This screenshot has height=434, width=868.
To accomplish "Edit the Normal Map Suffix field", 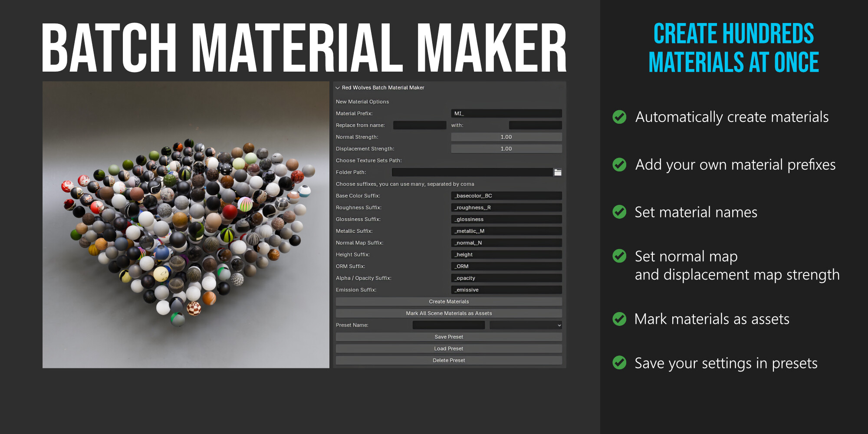I will (x=506, y=243).
